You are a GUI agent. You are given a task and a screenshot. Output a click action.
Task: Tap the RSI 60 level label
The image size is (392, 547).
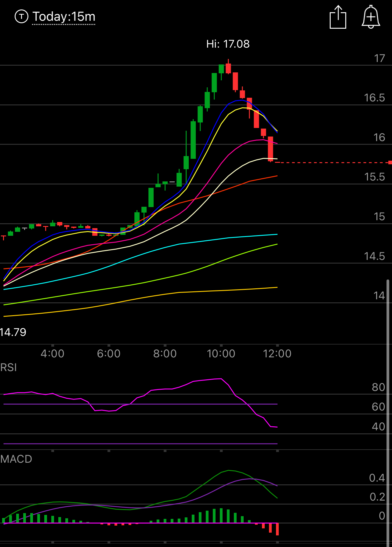[379, 407]
